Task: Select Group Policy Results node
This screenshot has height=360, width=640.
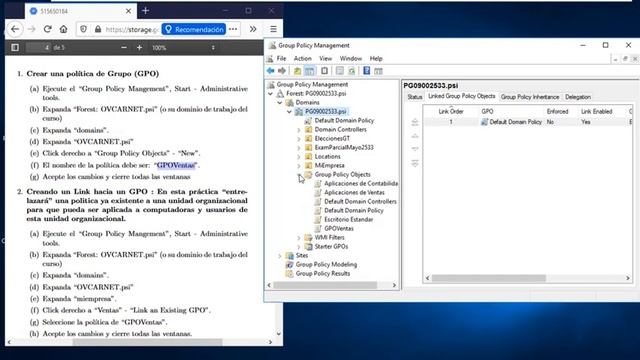Action: (x=322, y=273)
